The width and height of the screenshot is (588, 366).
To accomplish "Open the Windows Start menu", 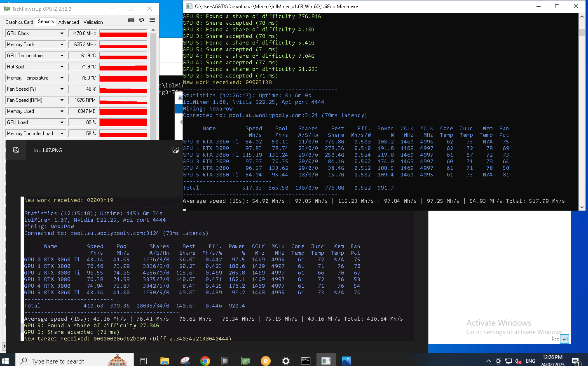I will pyautogui.click(x=6, y=361).
